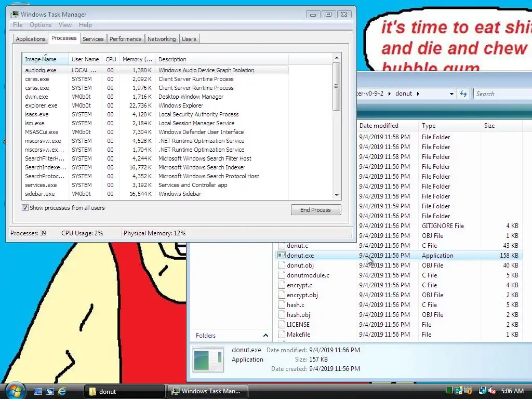Click process list scrollbar up arrow
The height and width of the screenshot is (399, 532).
point(337,58)
